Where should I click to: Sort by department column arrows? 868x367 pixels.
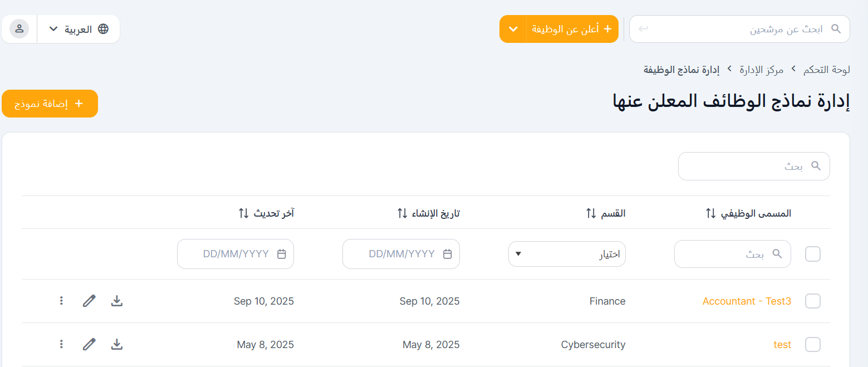click(x=591, y=213)
